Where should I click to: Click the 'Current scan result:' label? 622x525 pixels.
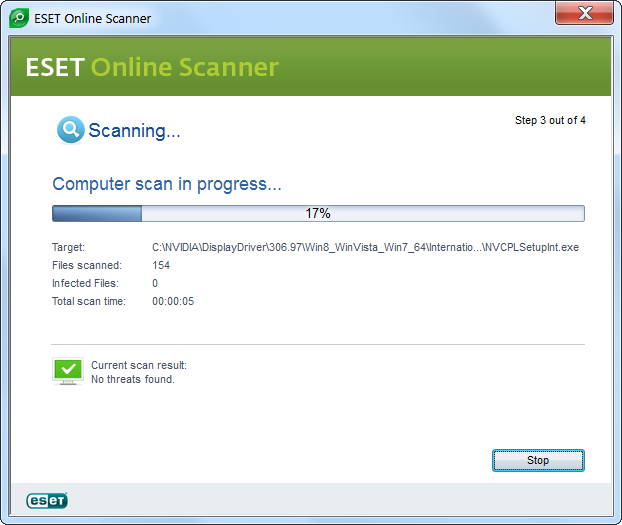click(139, 365)
